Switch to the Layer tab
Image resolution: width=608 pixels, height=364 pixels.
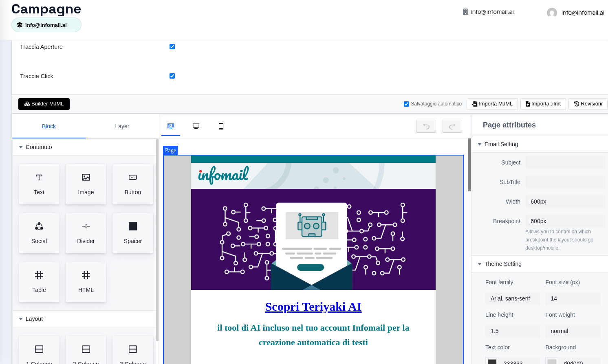[122, 126]
